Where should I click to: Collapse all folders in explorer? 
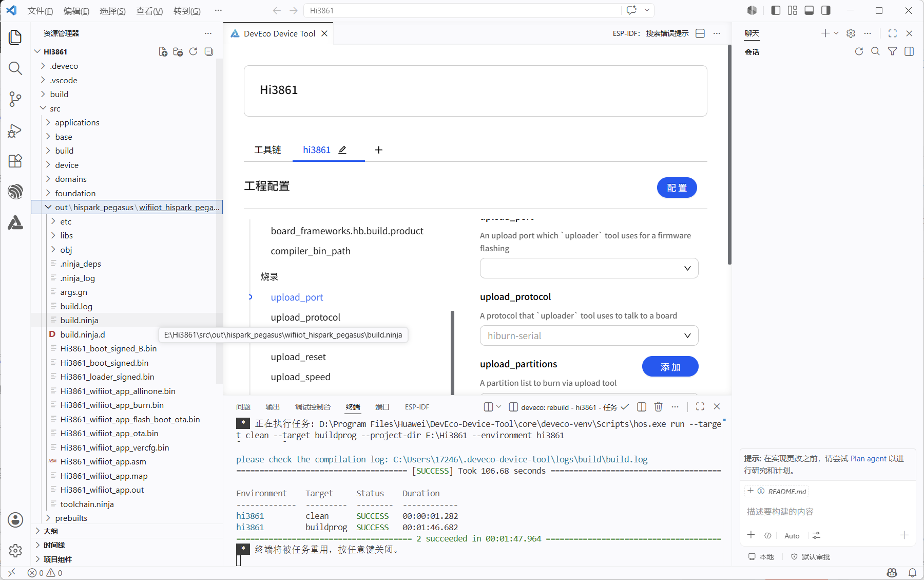click(209, 51)
